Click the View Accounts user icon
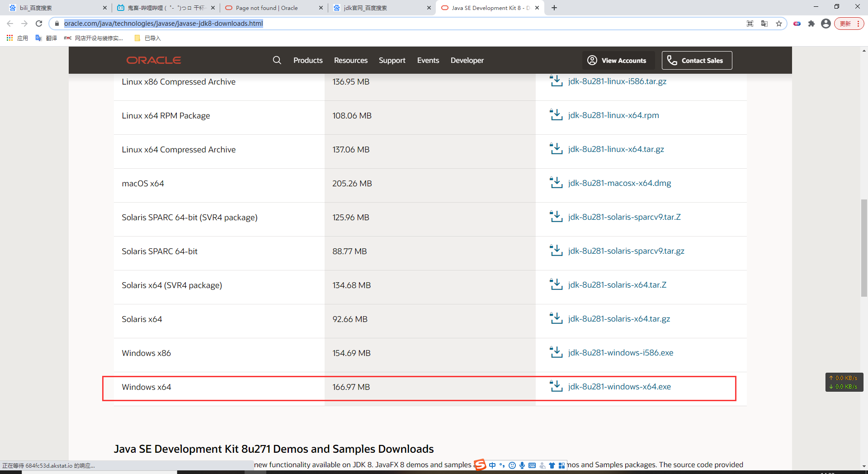The height and width of the screenshot is (474, 868). pyautogui.click(x=592, y=60)
